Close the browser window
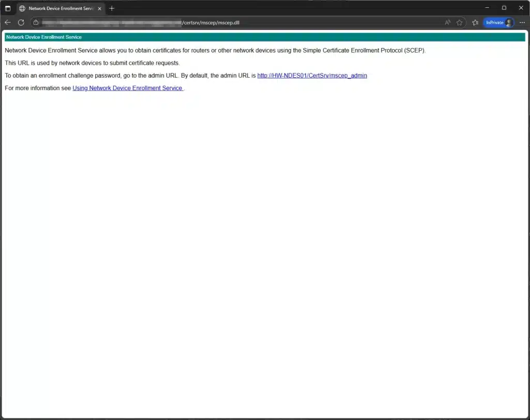 coord(521,8)
